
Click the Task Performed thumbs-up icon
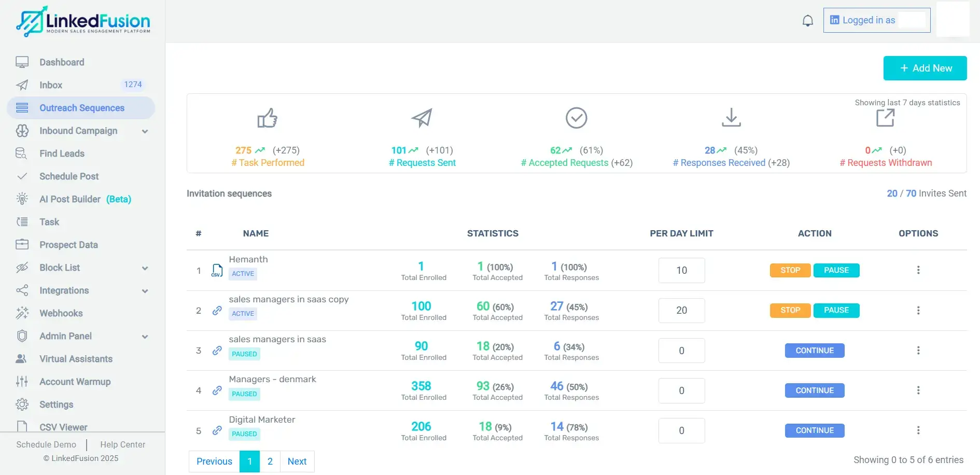[268, 118]
